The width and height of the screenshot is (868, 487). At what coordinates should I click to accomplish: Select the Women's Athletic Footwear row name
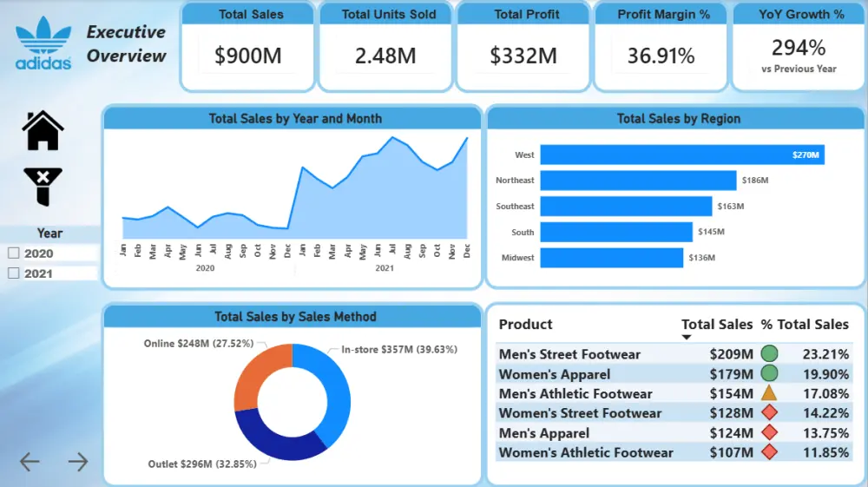pyautogui.click(x=586, y=452)
